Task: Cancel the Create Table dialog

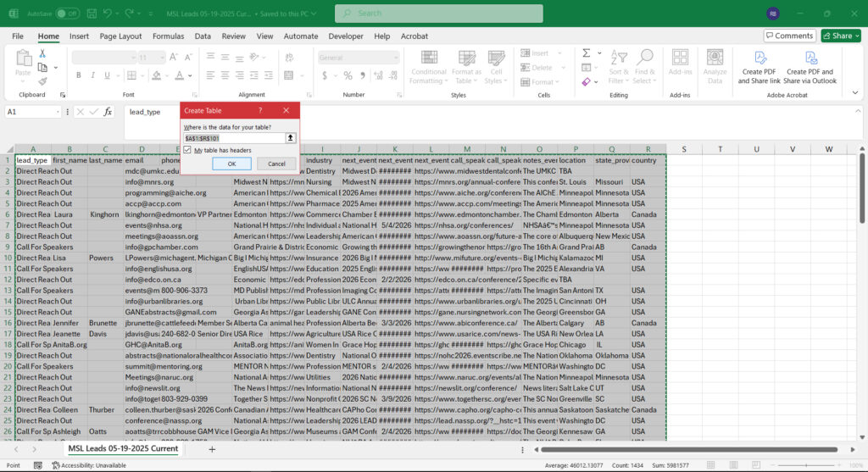Action: click(276, 164)
